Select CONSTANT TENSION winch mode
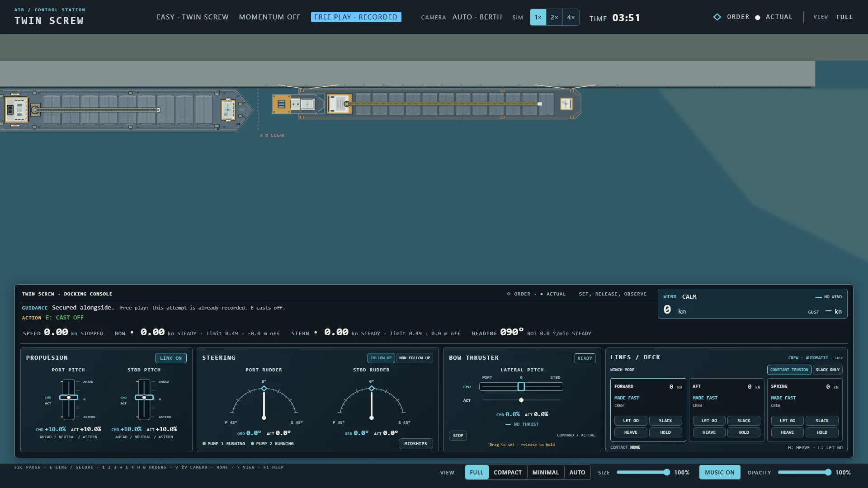The image size is (868, 488). pos(789,370)
